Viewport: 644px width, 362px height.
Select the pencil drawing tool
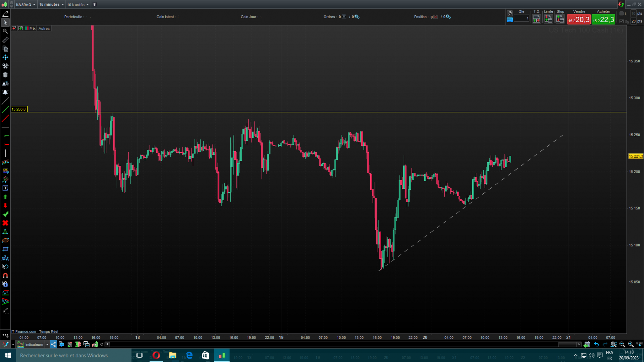5,14
